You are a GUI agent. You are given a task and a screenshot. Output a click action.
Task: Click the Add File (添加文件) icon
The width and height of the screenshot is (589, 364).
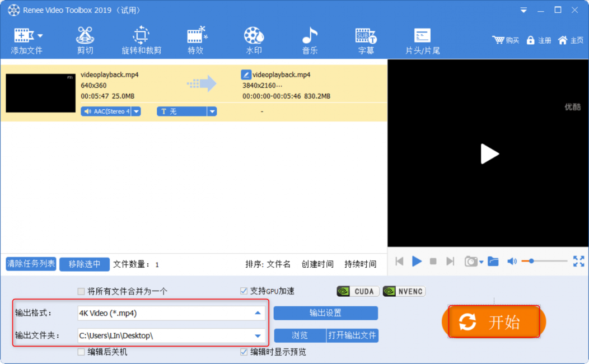click(x=24, y=36)
